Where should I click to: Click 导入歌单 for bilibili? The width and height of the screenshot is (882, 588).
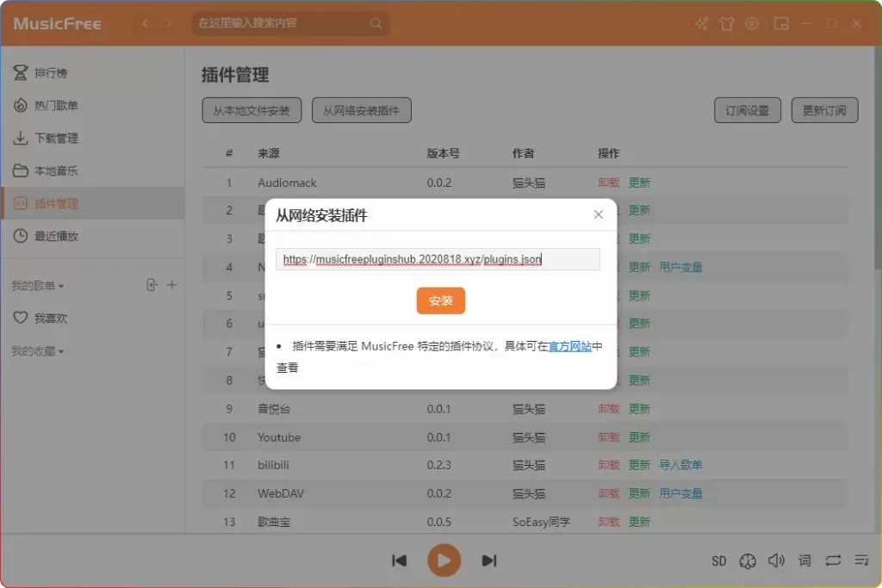680,465
